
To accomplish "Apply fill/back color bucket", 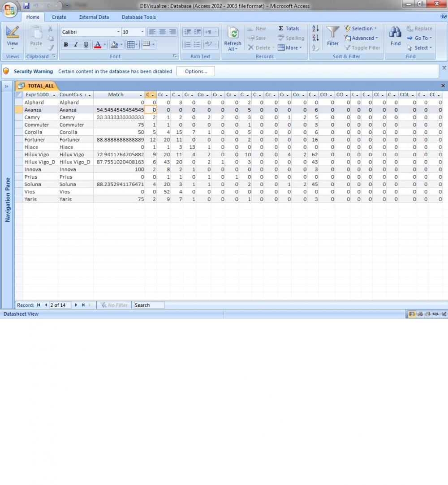I will coord(114,44).
